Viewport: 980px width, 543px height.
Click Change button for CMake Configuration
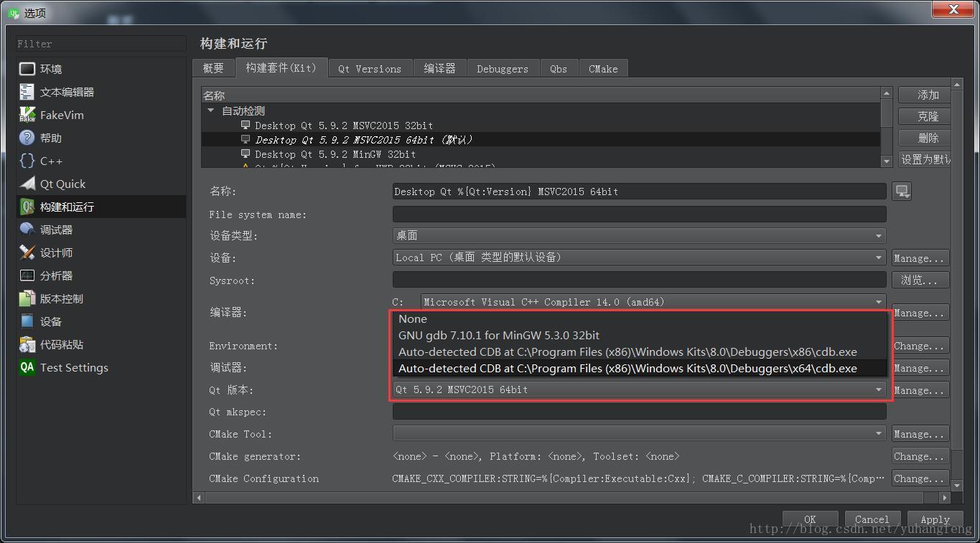coord(920,478)
